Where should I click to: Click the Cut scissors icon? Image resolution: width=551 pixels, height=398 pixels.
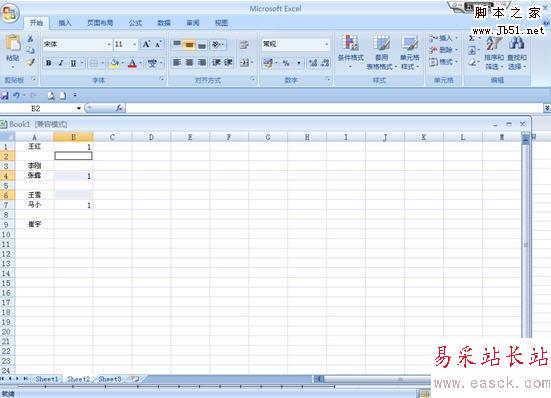[x=31, y=39]
